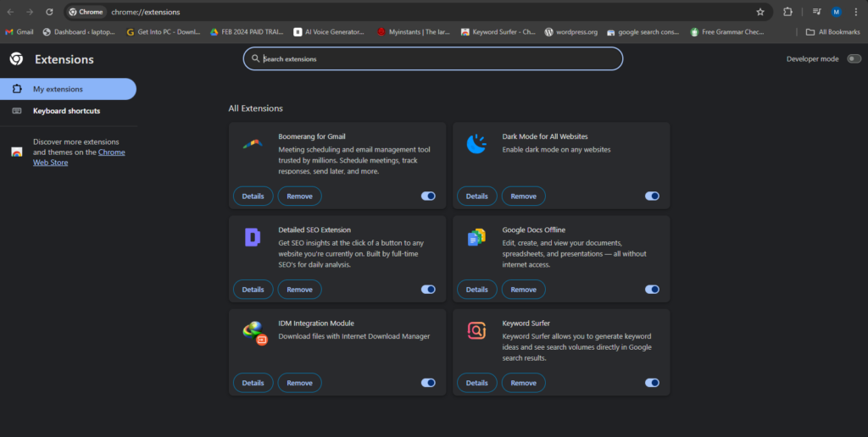Open the Keyword Surfer bookmark
The height and width of the screenshot is (437, 868).
tap(498, 32)
